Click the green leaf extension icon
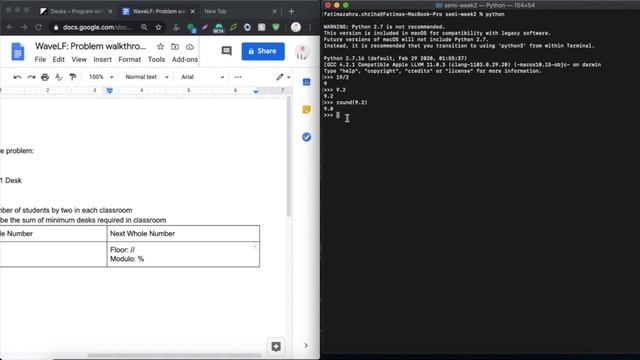Image resolution: width=640 pixels, height=360 pixels. coord(233,27)
